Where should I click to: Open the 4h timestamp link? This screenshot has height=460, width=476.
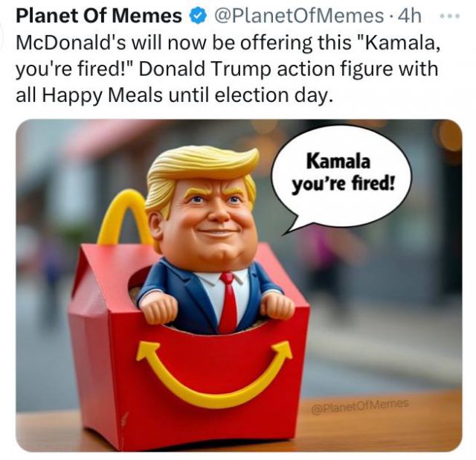tap(409, 16)
